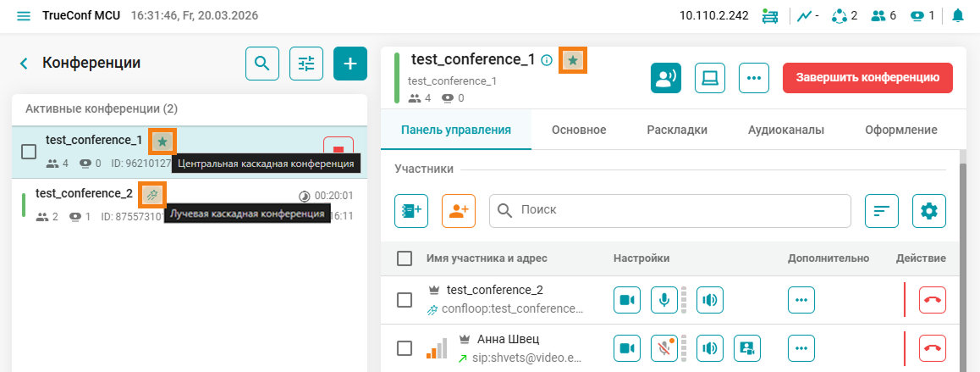Image resolution: width=980 pixels, height=372 pixels.
Task: Check the select all participants checkbox
Action: tap(405, 258)
